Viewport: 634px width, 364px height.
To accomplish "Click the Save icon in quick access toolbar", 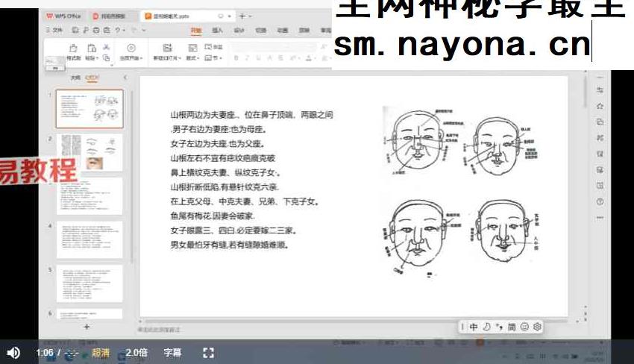I will point(75,30).
